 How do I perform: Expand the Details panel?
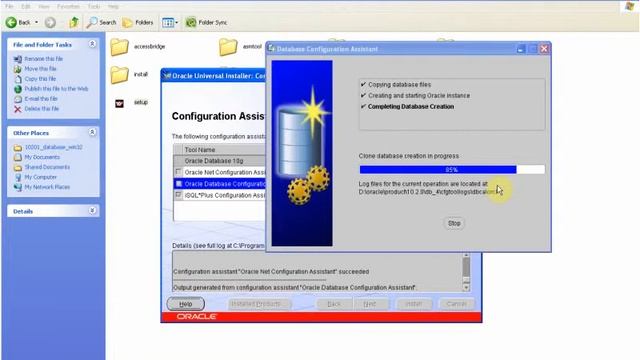click(x=92, y=211)
